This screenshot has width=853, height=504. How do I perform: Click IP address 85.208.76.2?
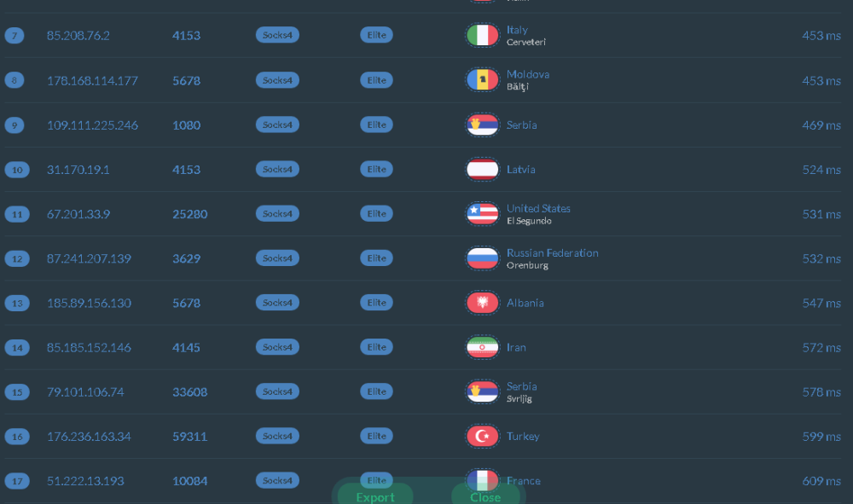[x=78, y=36]
